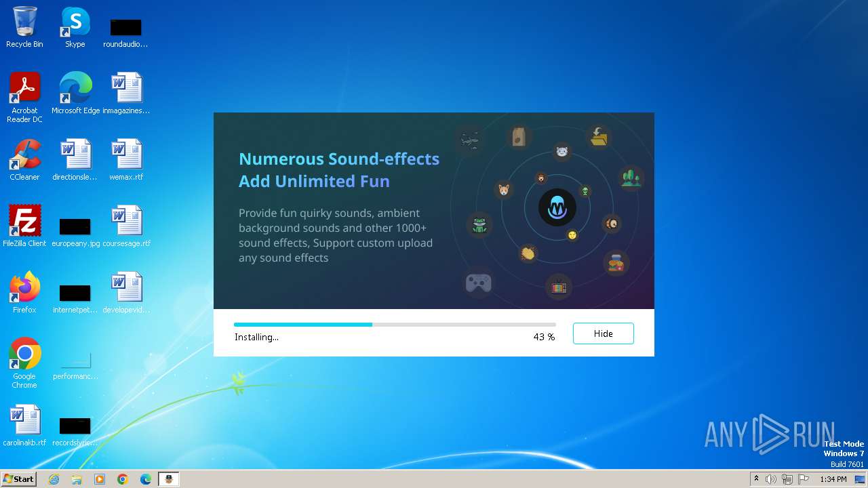The image size is (868, 488).
Task: Show hidden tray icons arrow
Action: (756, 479)
